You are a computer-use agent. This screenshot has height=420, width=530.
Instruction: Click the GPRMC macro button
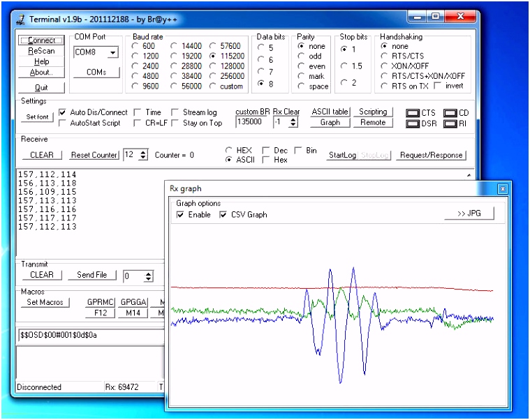[x=101, y=302]
